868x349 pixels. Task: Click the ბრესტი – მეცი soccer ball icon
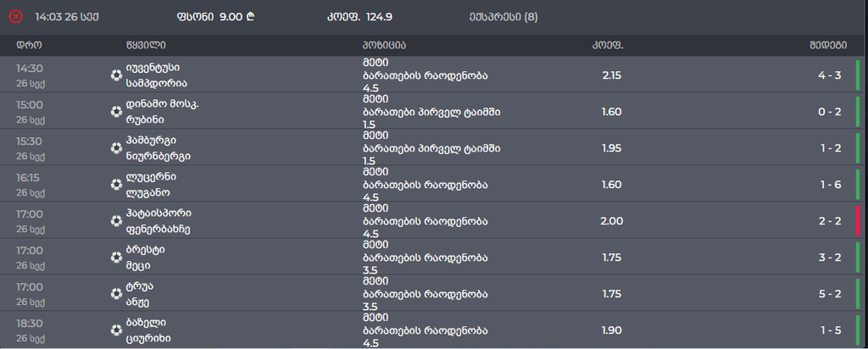tap(116, 258)
